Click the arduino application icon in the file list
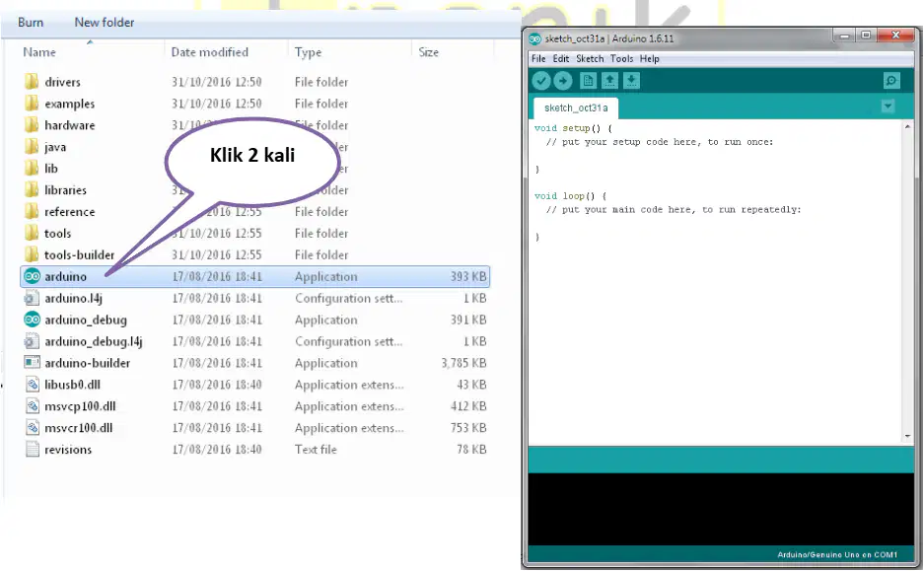 32,276
